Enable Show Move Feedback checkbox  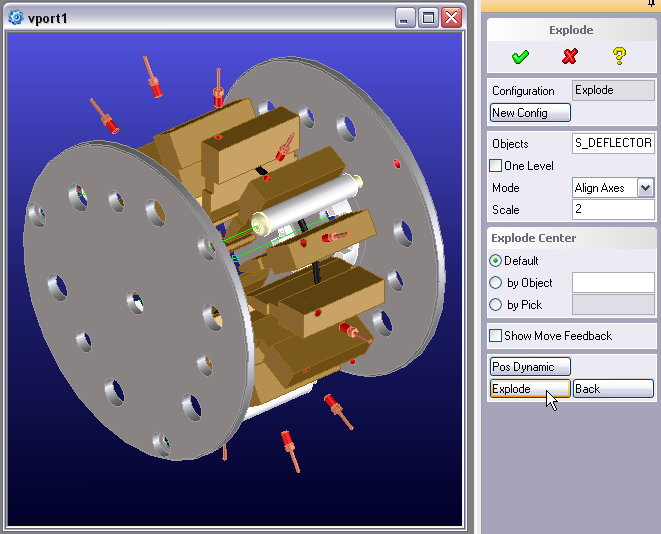click(495, 336)
